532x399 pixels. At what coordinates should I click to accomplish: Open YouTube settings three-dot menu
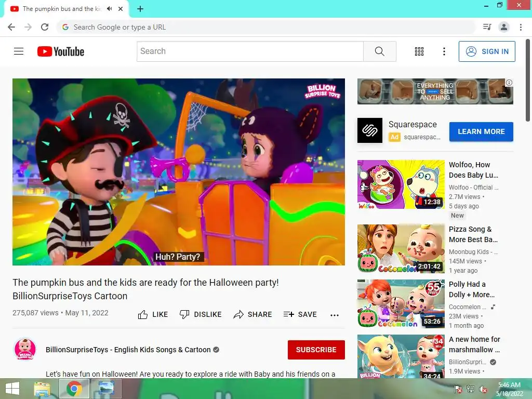(444, 51)
